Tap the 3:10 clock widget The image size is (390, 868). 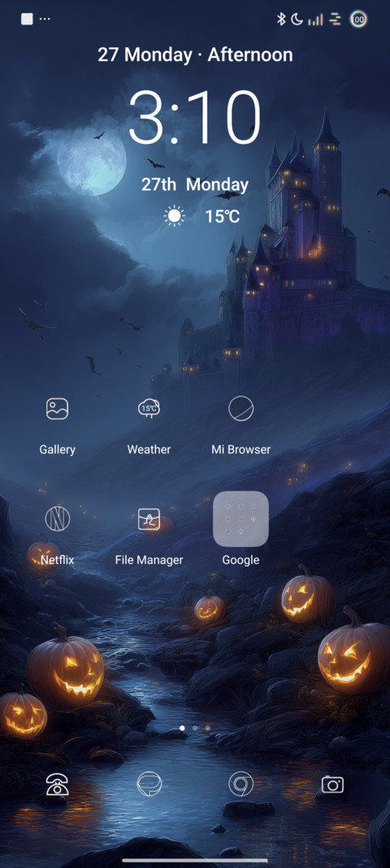point(195,117)
